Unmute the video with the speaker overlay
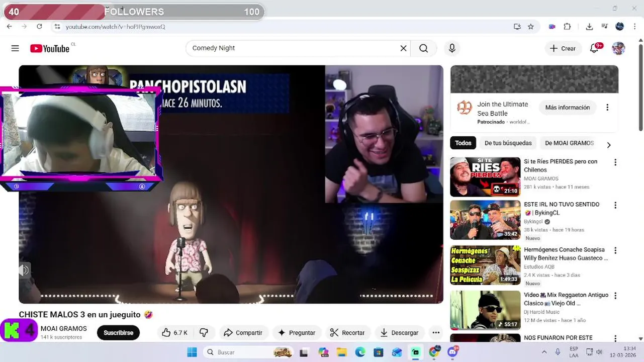 [x=24, y=270]
